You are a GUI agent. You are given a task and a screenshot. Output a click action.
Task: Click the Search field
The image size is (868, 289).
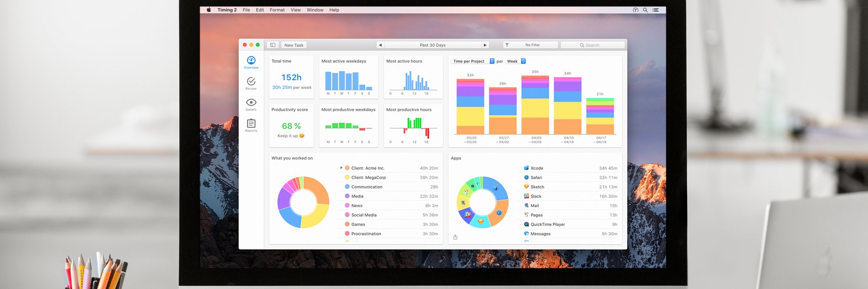click(592, 45)
